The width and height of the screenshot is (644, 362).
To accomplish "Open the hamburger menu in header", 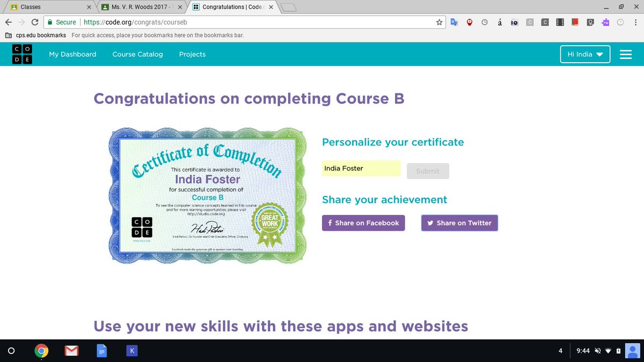I will (x=625, y=54).
